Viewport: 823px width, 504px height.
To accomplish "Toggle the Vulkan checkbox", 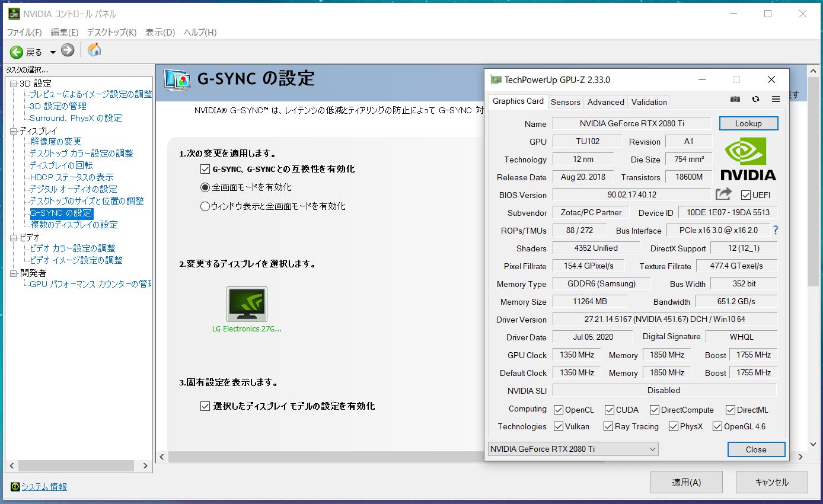I will click(559, 426).
